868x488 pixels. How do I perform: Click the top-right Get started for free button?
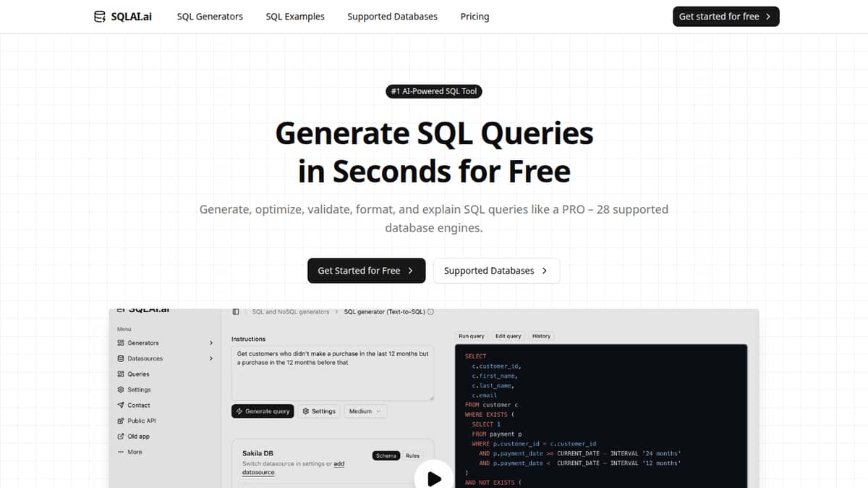[726, 17]
